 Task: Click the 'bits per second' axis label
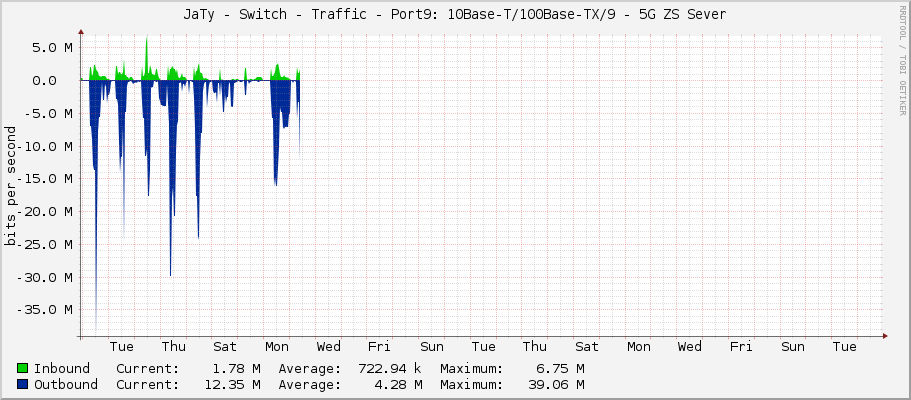(10, 185)
